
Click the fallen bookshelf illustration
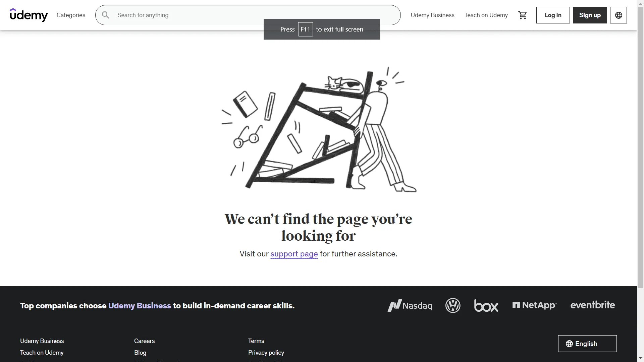(x=319, y=129)
